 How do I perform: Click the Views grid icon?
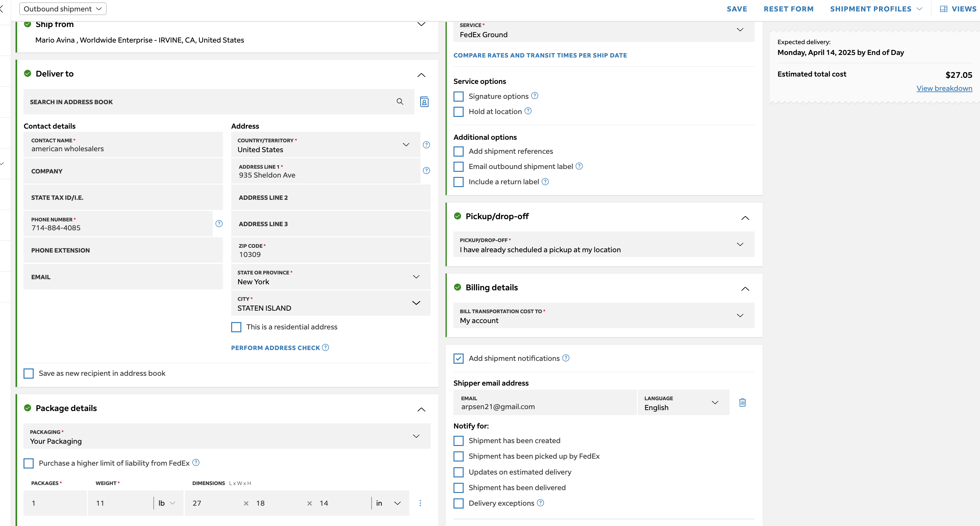click(943, 9)
